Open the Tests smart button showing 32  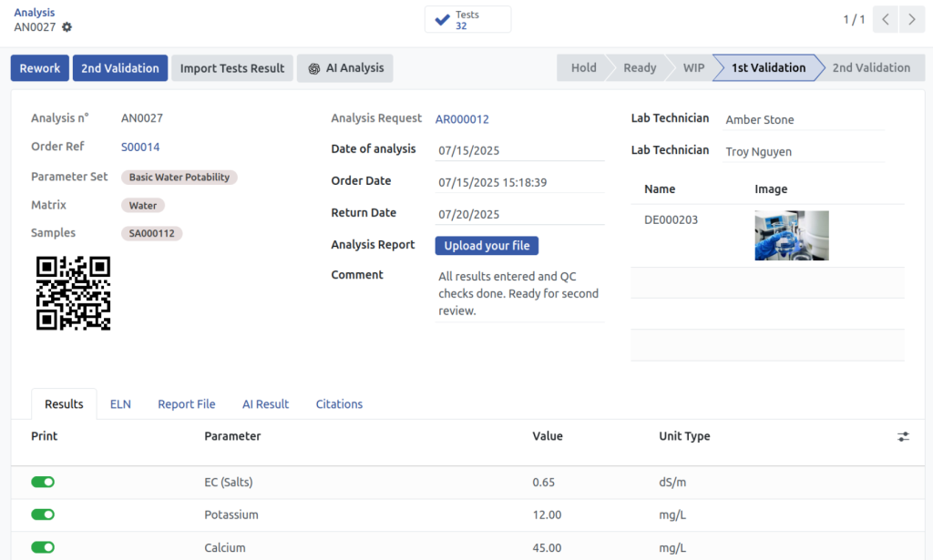pyautogui.click(x=467, y=18)
